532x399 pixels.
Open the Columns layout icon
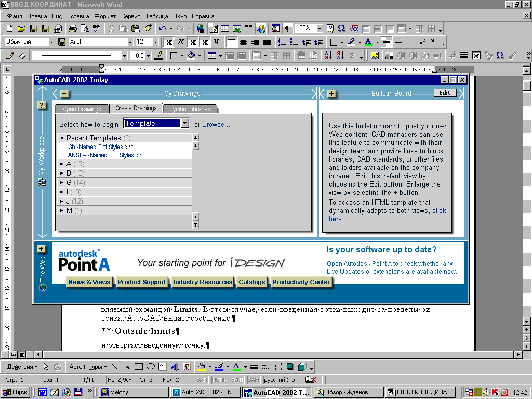click(249, 29)
